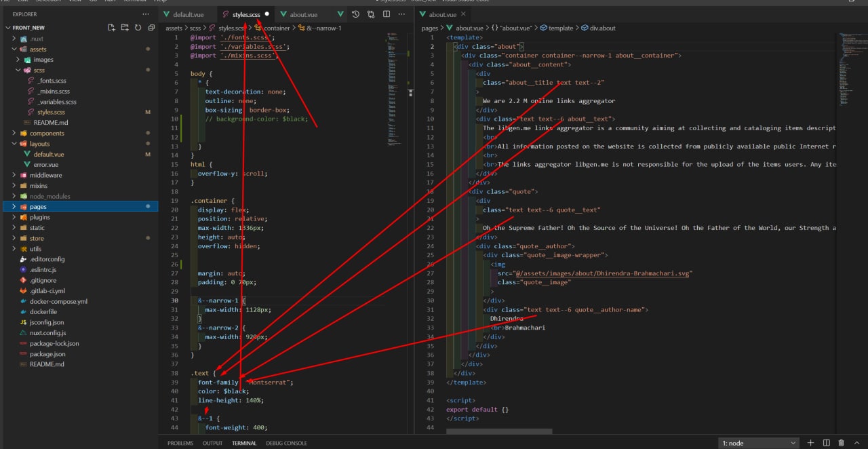
Task: Select the styles.scss editor tab
Action: [246, 14]
